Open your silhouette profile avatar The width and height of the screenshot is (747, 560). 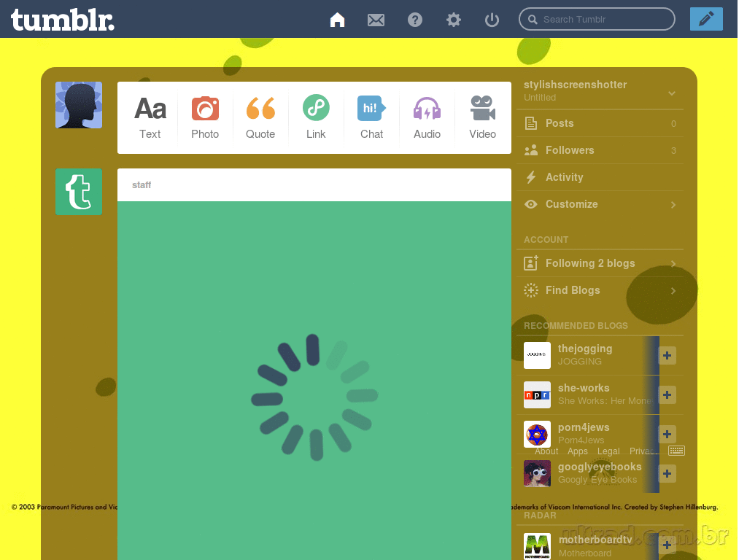tap(79, 105)
